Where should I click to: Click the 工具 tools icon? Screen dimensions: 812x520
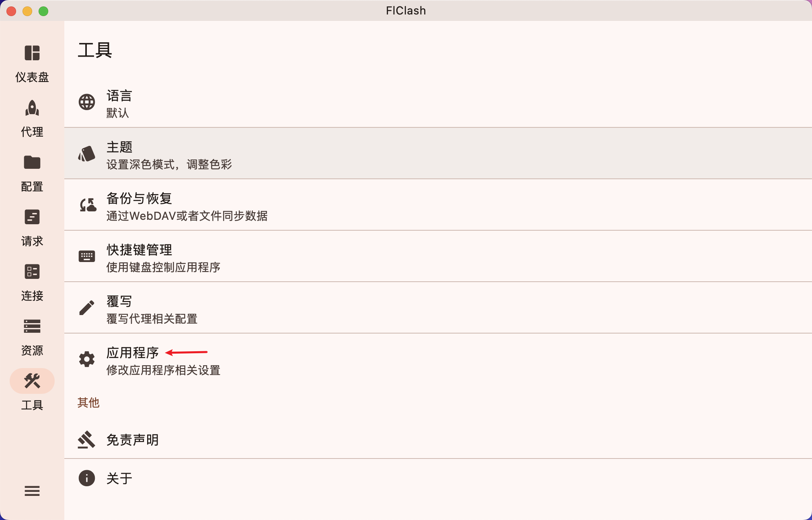[32, 381]
